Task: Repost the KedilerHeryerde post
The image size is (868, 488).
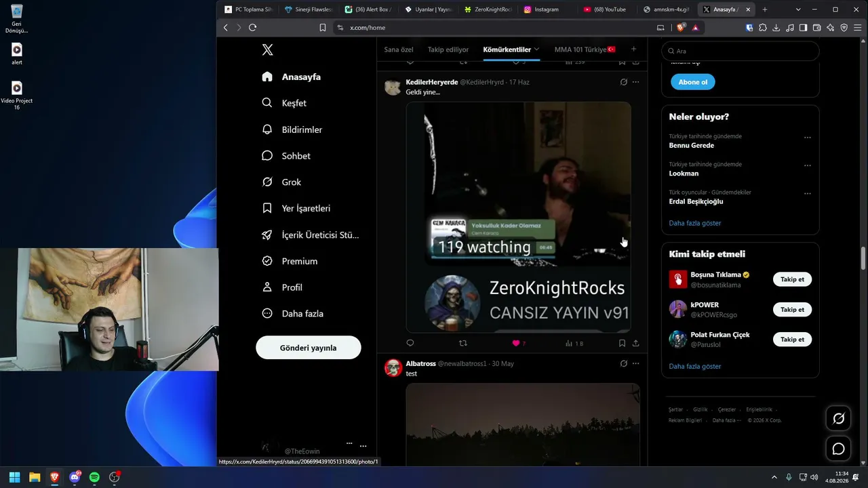Action: click(x=463, y=343)
